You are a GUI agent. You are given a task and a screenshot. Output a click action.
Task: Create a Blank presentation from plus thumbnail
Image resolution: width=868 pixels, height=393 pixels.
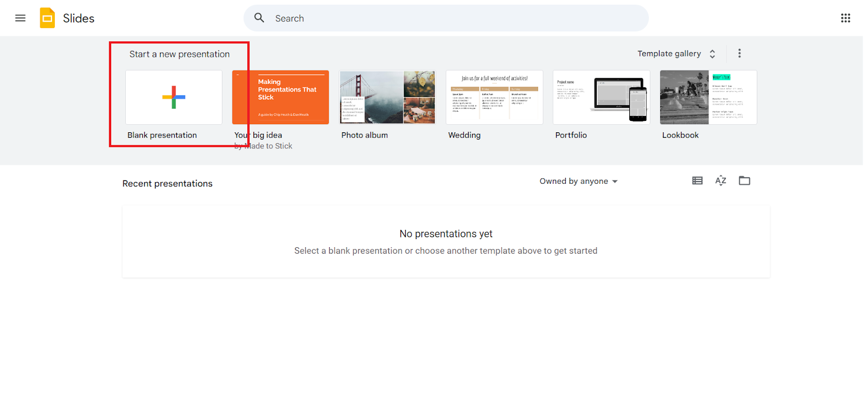[x=174, y=97]
